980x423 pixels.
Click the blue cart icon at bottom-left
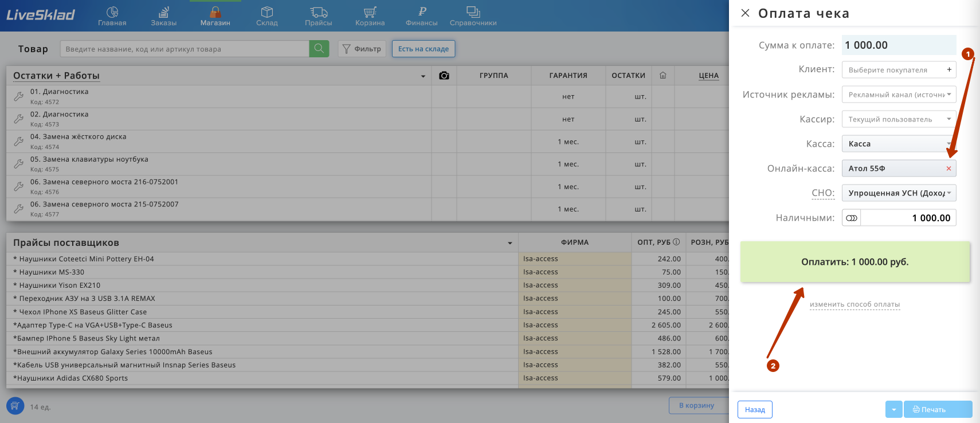click(x=15, y=406)
